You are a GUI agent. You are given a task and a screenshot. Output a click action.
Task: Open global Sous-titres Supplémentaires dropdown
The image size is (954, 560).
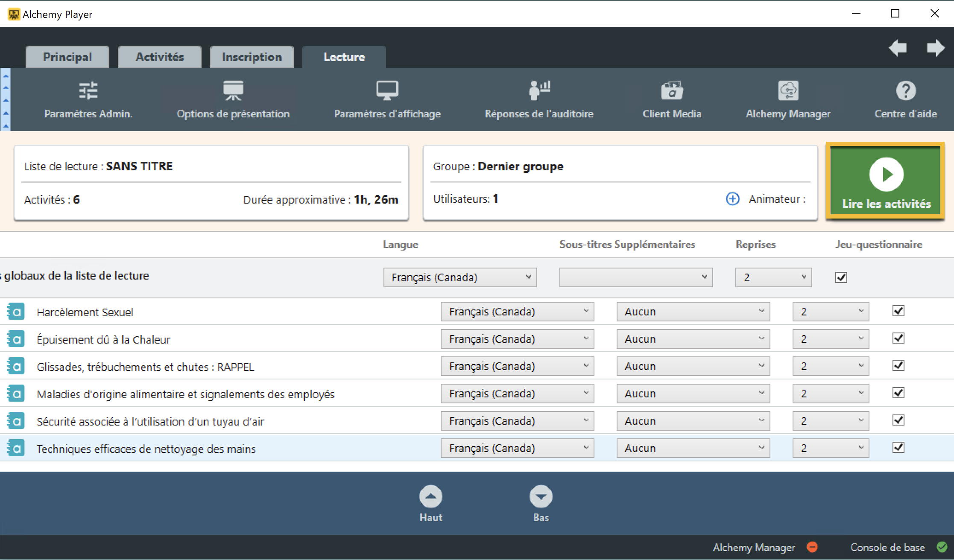pyautogui.click(x=635, y=277)
